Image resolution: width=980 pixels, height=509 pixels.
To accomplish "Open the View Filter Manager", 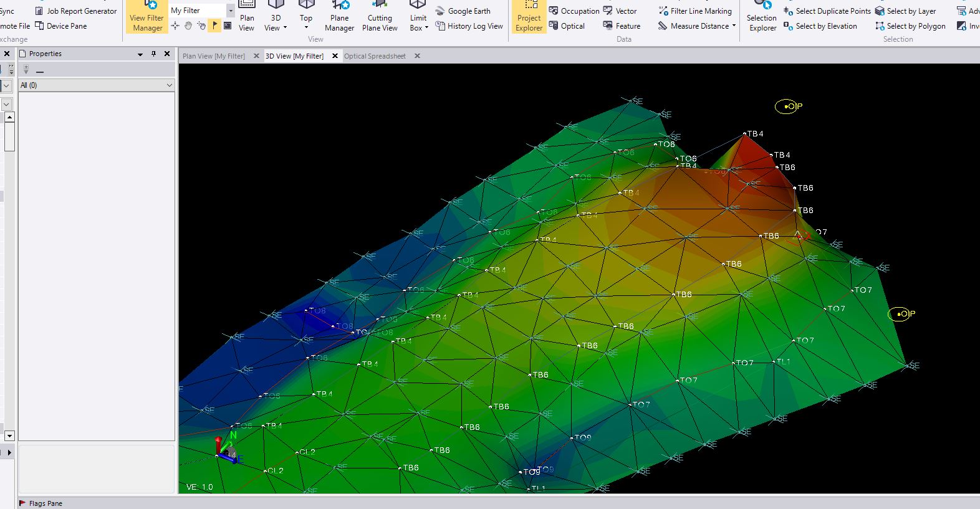I will [147, 17].
